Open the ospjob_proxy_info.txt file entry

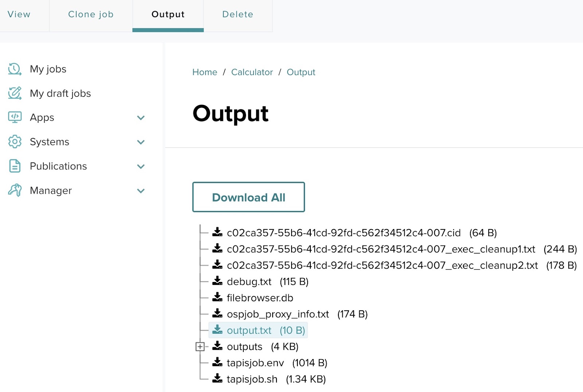(278, 314)
